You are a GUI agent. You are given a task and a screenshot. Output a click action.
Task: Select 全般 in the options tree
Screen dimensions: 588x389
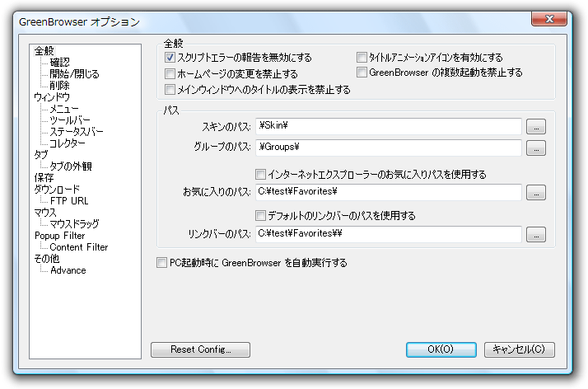pos(44,50)
